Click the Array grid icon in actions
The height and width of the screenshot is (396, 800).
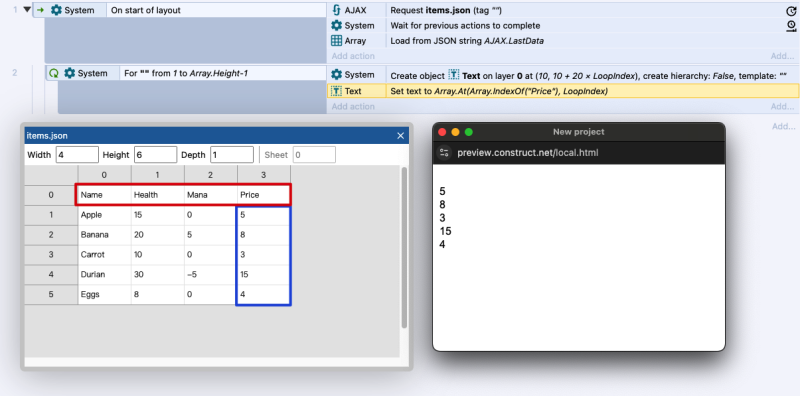pyautogui.click(x=336, y=41)
